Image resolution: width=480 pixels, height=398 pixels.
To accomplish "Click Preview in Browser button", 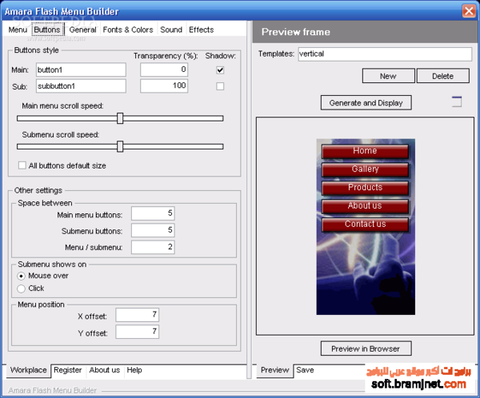I will (x=366, y=349).
